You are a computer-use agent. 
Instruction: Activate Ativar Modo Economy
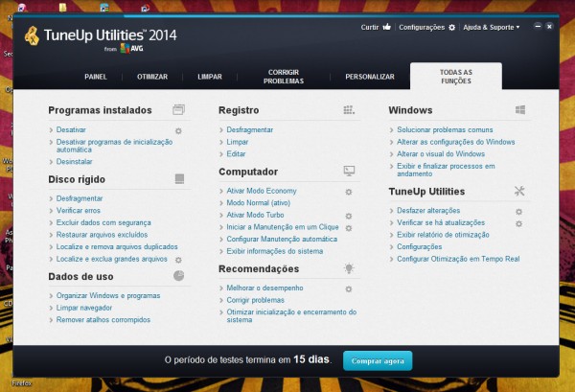(x=262, y=191)
